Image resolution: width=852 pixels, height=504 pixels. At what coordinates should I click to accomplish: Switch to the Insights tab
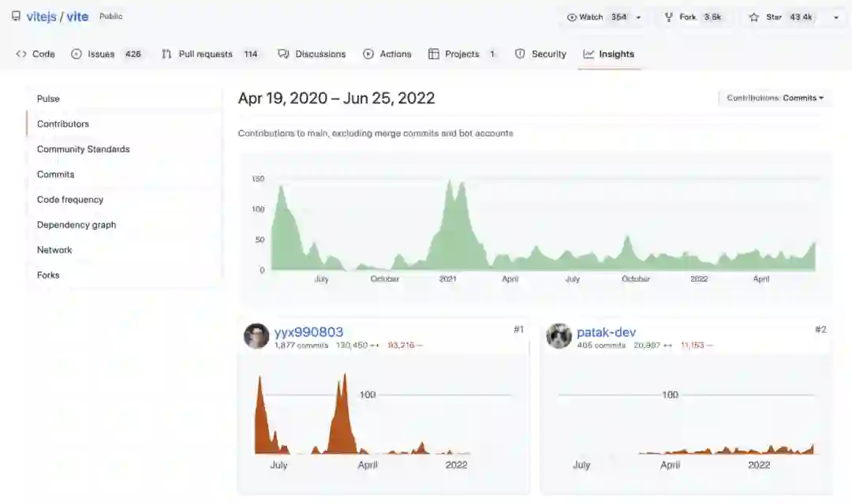(x=609, y=54)
